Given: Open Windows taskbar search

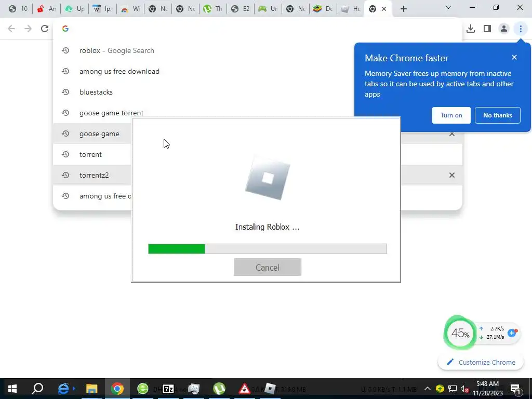Looking at the screenshot, I should coord(37,389).
